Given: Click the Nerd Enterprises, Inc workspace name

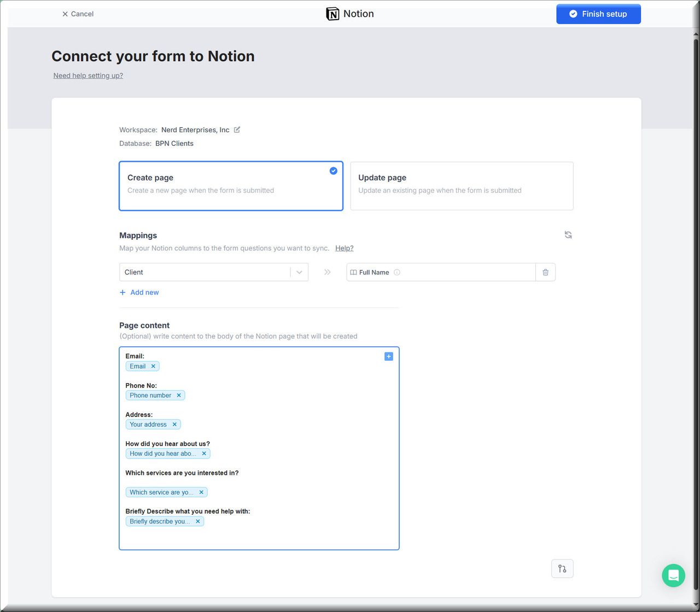Looking at the screenshot, I should pos(195,130).
